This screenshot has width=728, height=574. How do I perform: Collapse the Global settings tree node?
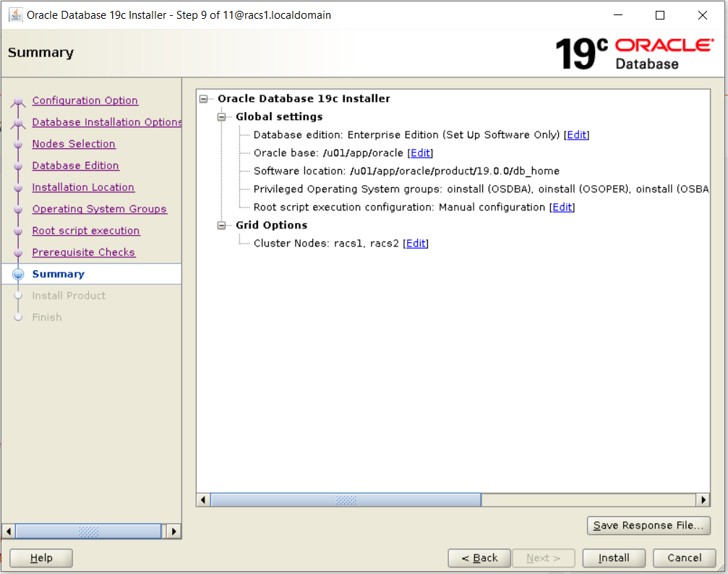(221, 117)
